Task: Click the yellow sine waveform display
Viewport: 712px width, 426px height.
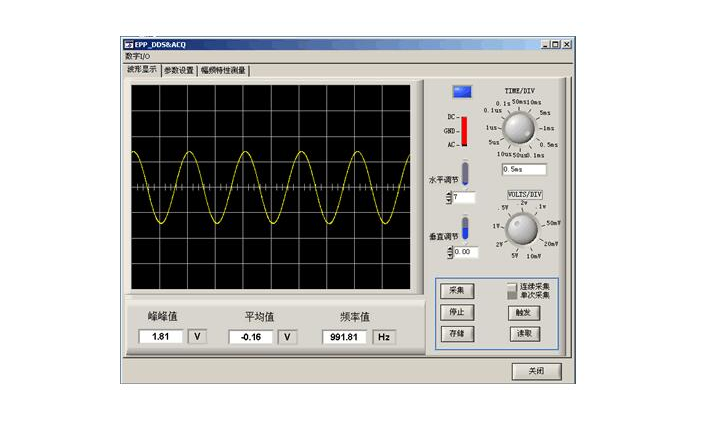Action: coord(271,187)
